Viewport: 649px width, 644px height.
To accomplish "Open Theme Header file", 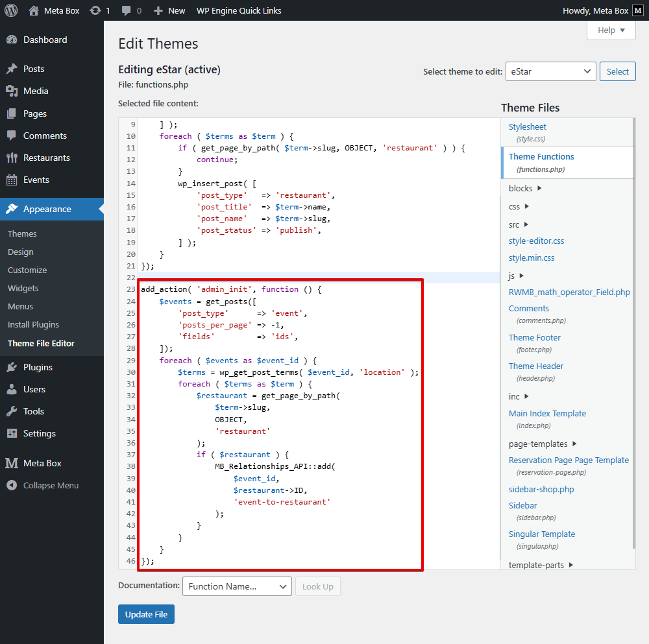I will pos(536,366).
